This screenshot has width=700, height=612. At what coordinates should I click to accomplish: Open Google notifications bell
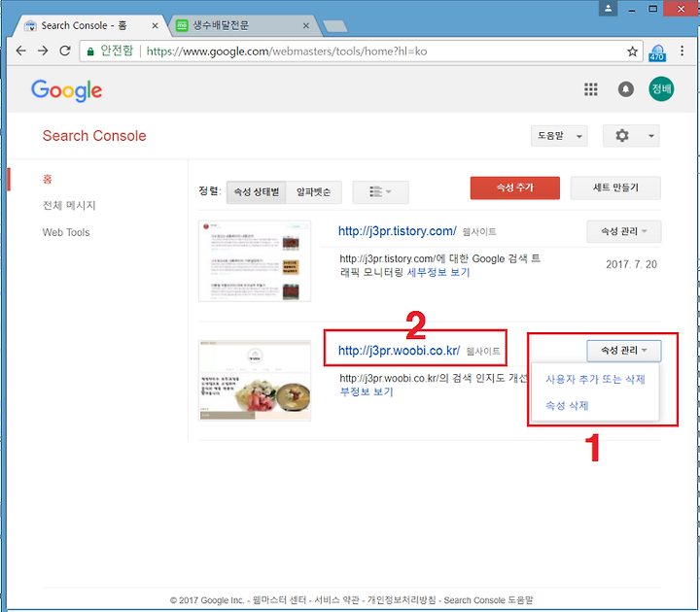point(626,89)
